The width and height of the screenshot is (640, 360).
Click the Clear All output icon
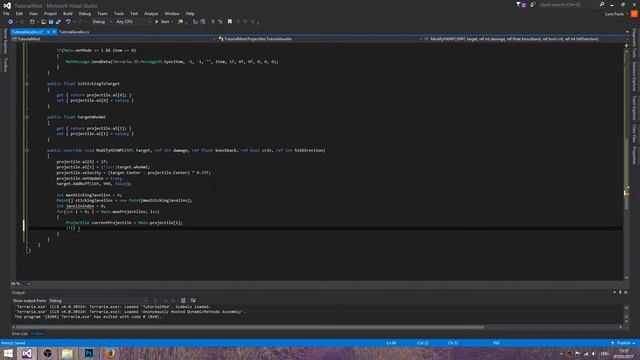pos(183,300)
